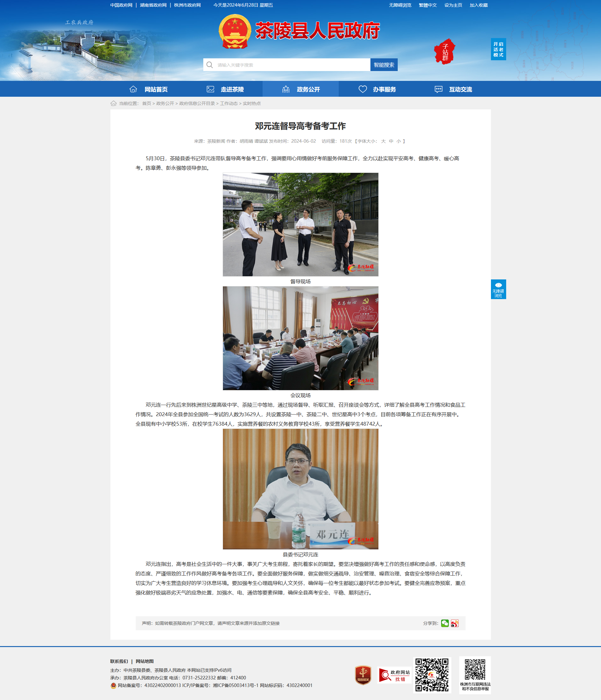The height and width of the screenshot is (700, 601).
Task: Go to 实时热点 in breadcrumb
Action: click(252, 103)
